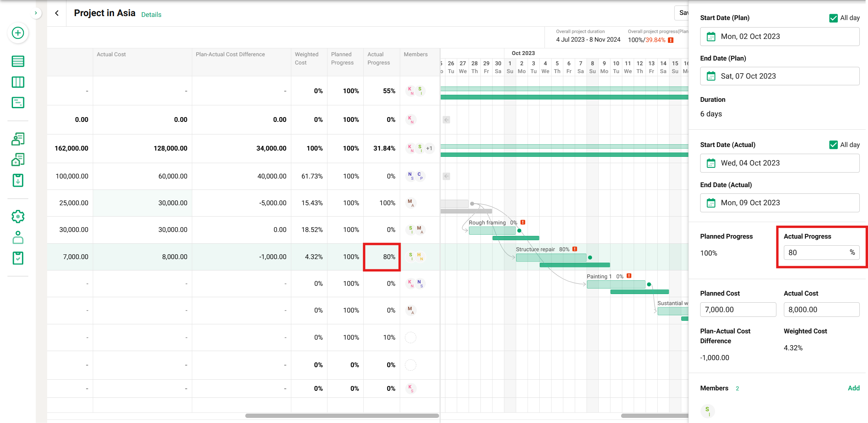
Task: Open the End Date (Actual) date picker
Action: tap(779, 203)
